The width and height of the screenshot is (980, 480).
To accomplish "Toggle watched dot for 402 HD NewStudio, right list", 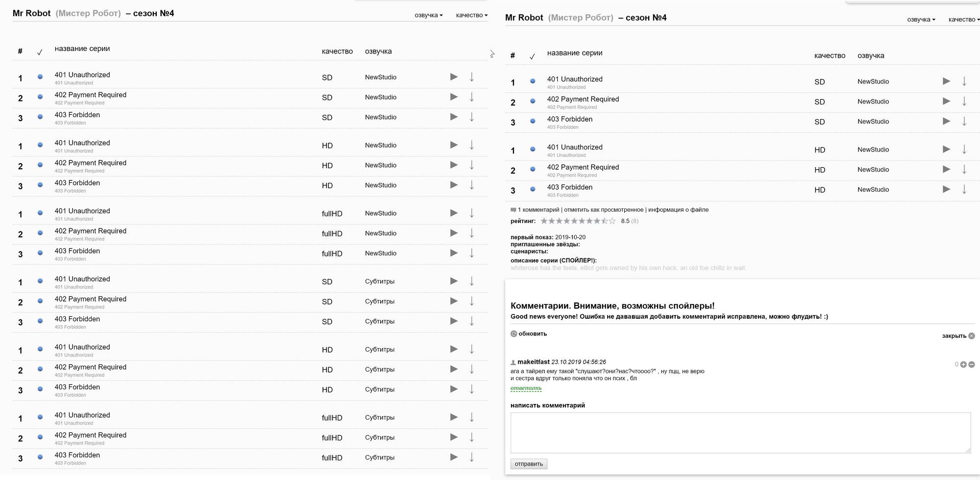I will click(x=533, y=169).
